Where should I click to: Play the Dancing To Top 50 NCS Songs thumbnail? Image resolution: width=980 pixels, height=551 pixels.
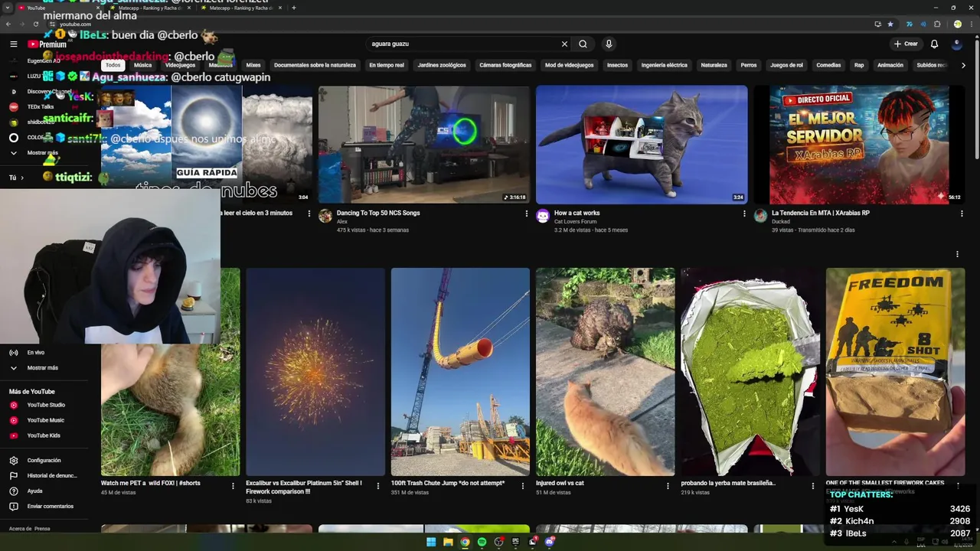point(423,144)
